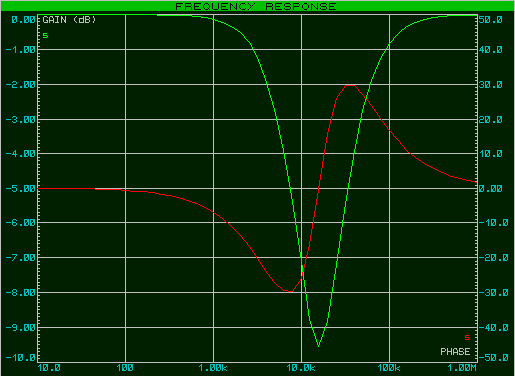
Task: Click the red phase curve trough near -30
Action: pyautogui.click(x=288, y=291)
